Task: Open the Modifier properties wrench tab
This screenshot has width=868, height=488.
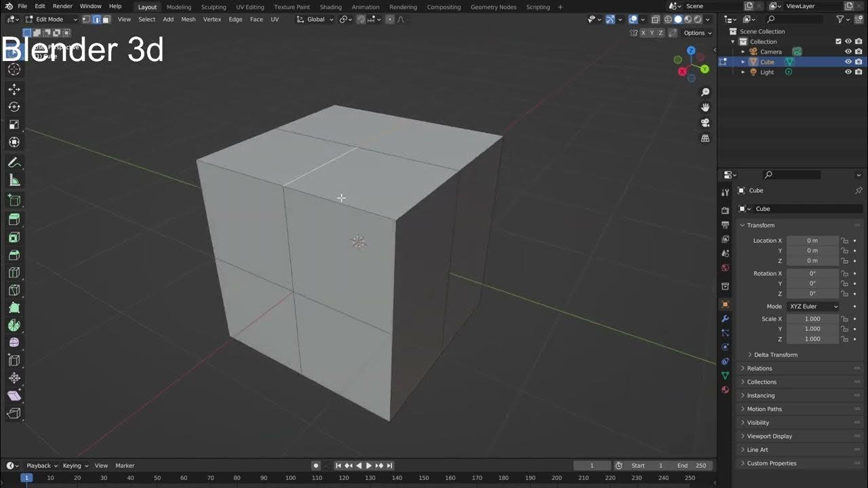Action: [725, 319]
